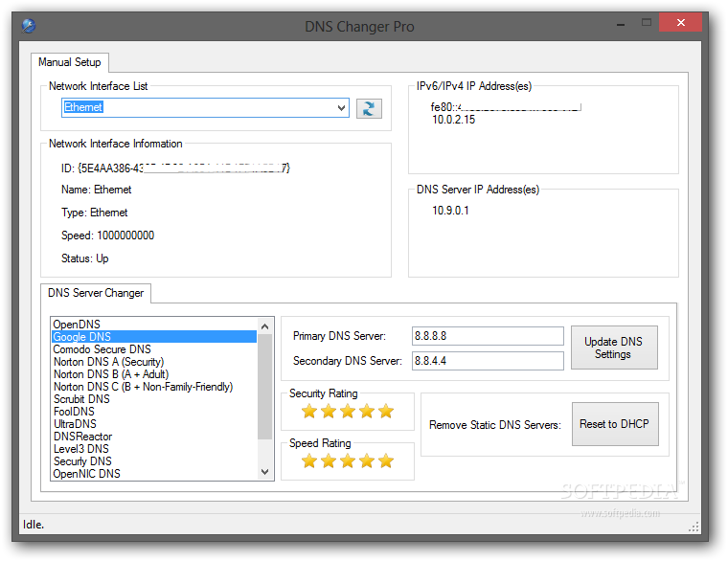
Task: Select Level3 DNS entry
Action: 154,449
